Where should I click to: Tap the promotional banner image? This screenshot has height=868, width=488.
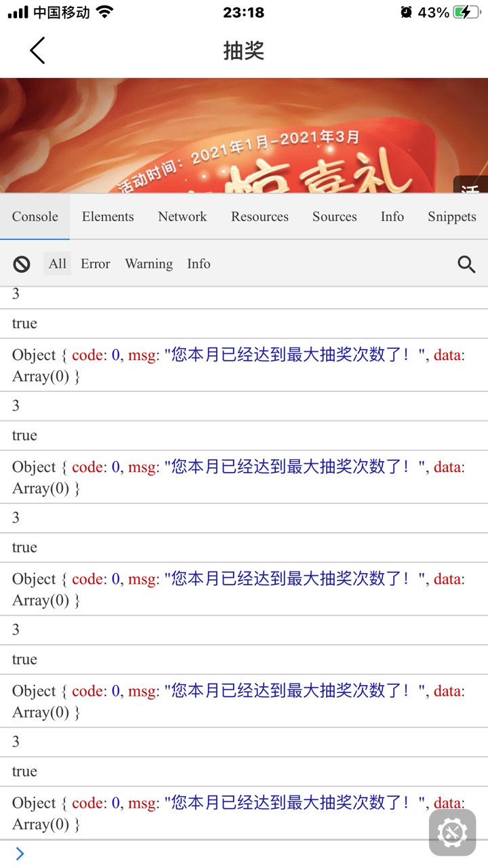coord(244,136)
